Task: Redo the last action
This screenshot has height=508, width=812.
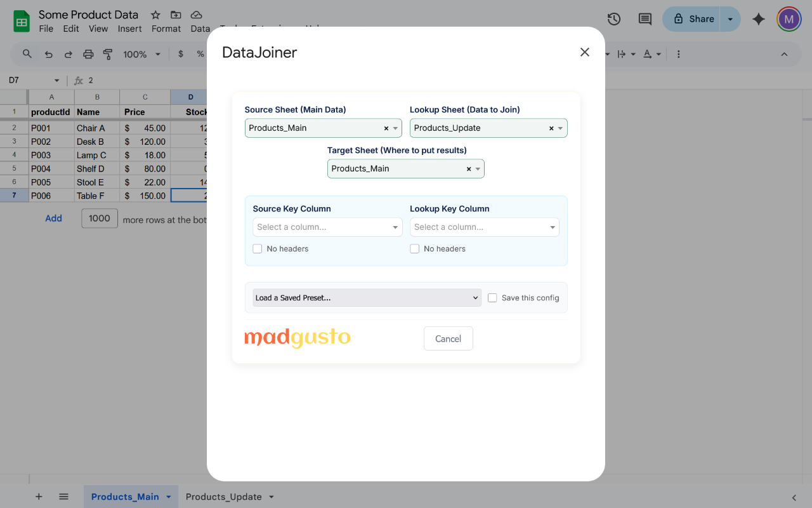Action: point(68,54)
